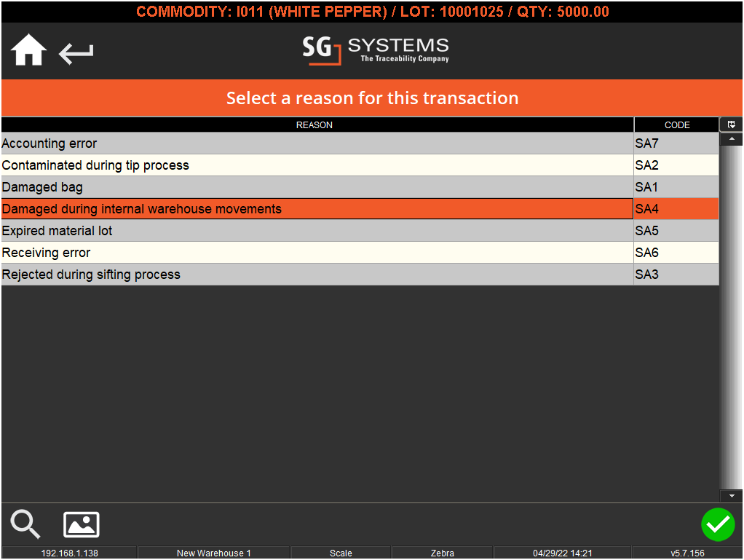Click the 'Scale' status bar entry
The image size is (744, 560).
point(341,553)
